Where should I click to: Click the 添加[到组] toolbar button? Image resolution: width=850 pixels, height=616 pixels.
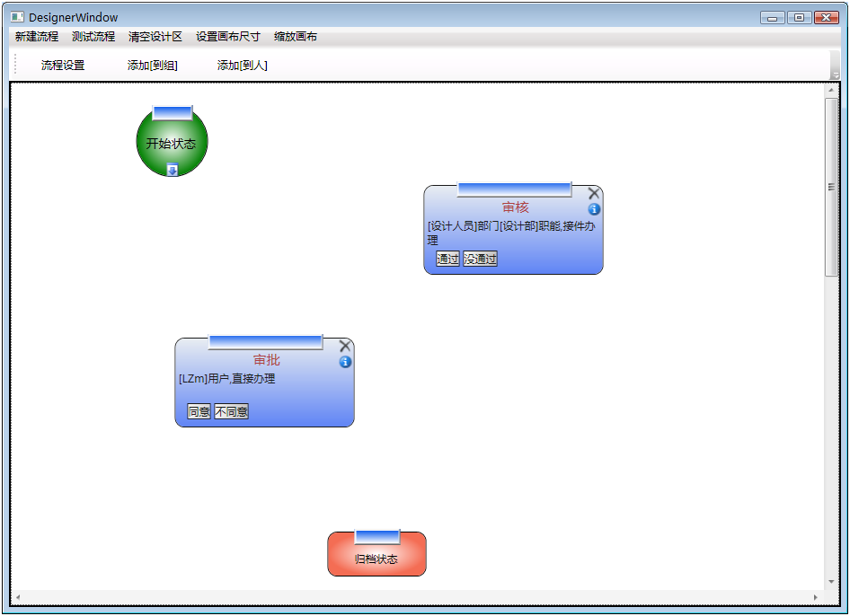pos(153,65)
